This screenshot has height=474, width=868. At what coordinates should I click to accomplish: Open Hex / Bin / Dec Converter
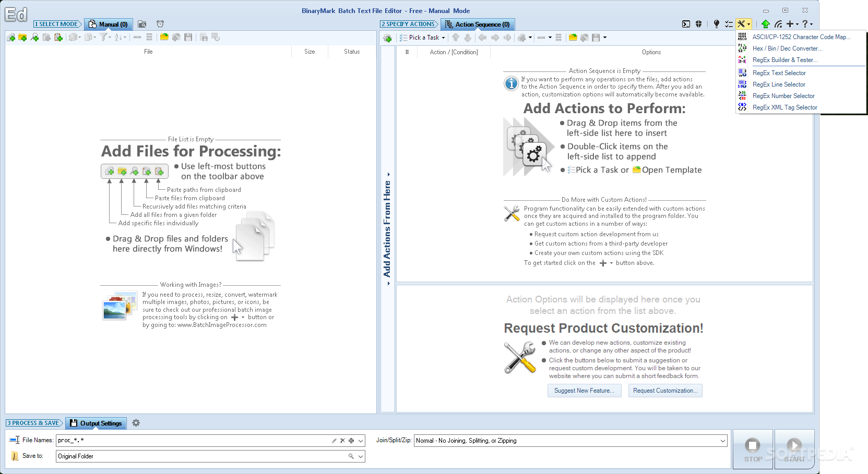pos(801,48)
